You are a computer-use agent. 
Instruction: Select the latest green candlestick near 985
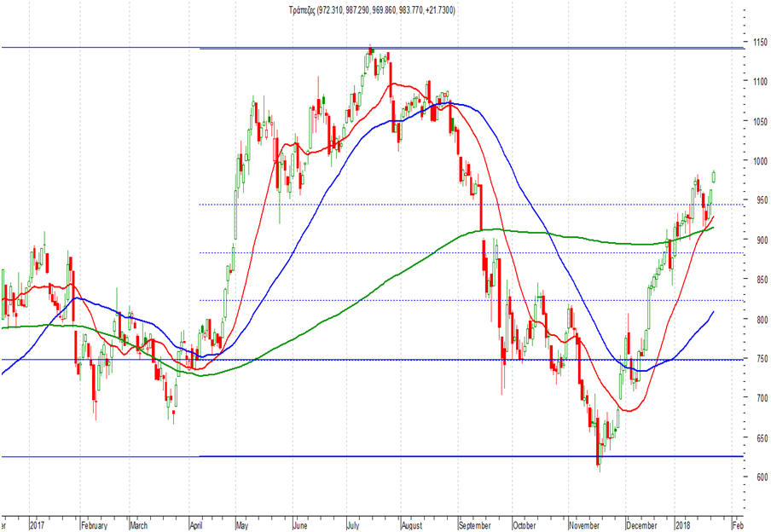(714, 176)
